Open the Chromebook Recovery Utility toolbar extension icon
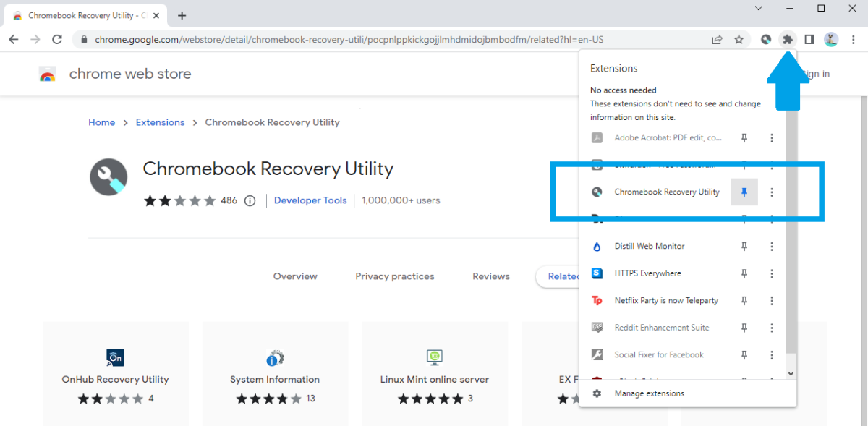This screenshot has height=426, width=868. (x=766, y=40)
